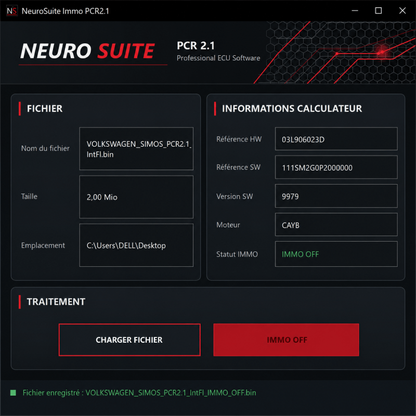Close the NeuroSuite window
The height and width of the screenshot is (416, 416).
click(x=402, y=11)
